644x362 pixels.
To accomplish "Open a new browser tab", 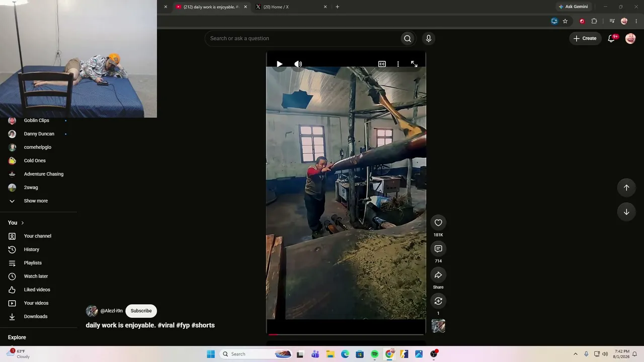I will 337,7.
